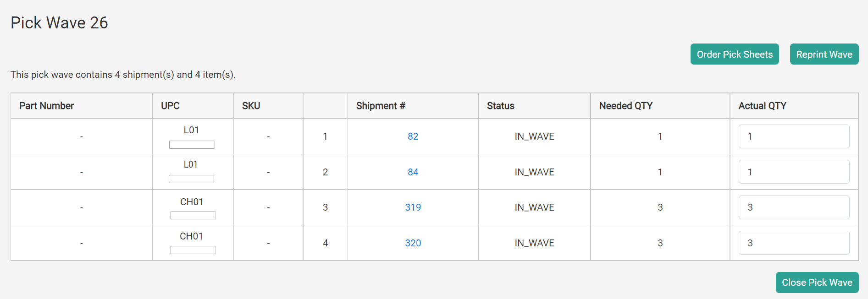The width and height of the screenshot is (868, 299).
Task: Click the barcode under the first L01 UPC
Action: (192, 144)
